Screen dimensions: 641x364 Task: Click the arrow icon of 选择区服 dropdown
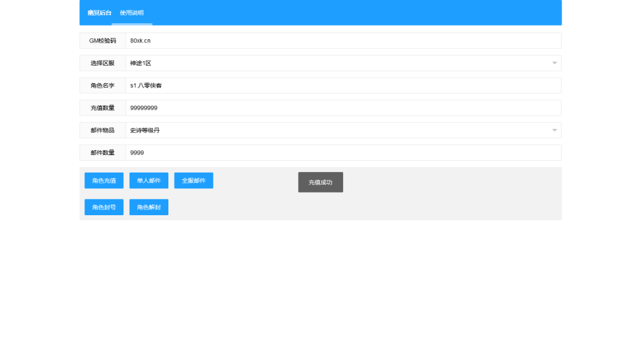[x=554, y=63]
